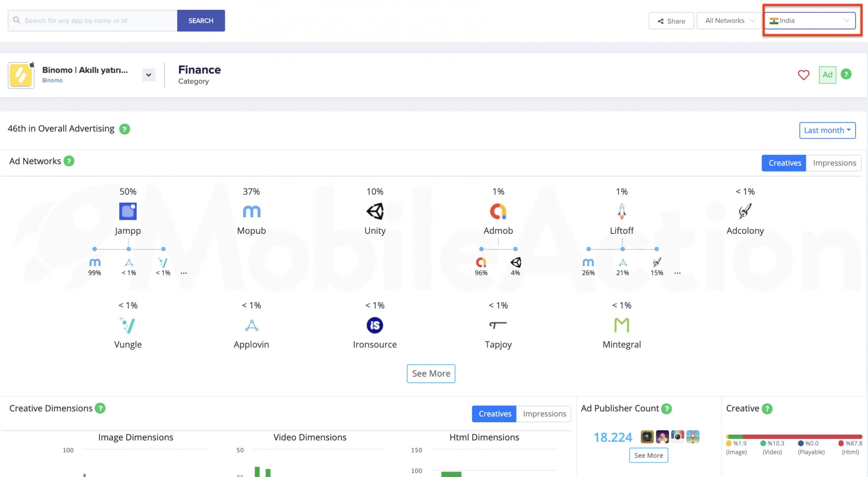This screenshot has height=477, width=868.
Task: Click the Image Dimensions chart title
Action: [x=136, y=437]
